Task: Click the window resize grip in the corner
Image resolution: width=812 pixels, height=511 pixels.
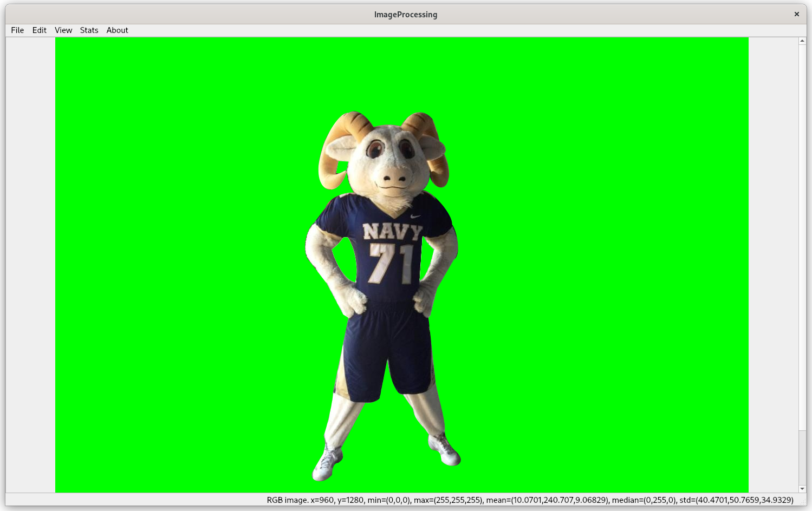Action: 803,502
